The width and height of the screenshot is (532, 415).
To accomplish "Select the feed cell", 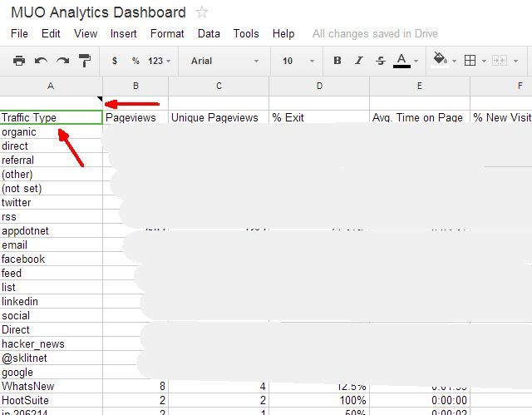I will (51, 273).
